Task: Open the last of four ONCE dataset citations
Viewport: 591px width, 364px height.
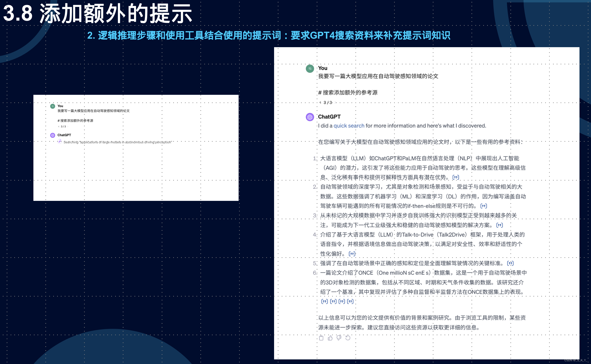Action: coord(350,301)
